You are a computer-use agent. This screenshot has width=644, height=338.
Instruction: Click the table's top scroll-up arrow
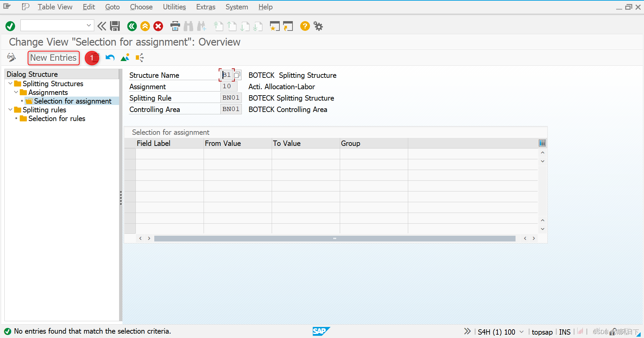[x=542, y=153]
